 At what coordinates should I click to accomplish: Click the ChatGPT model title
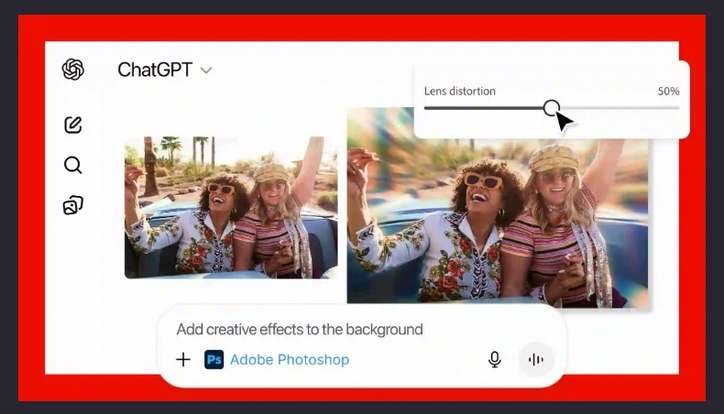(154, 70)
